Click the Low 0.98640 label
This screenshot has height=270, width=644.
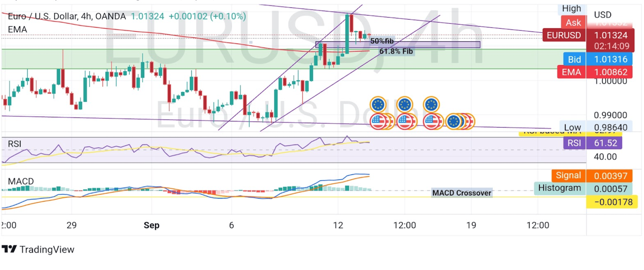click(596, 127)
